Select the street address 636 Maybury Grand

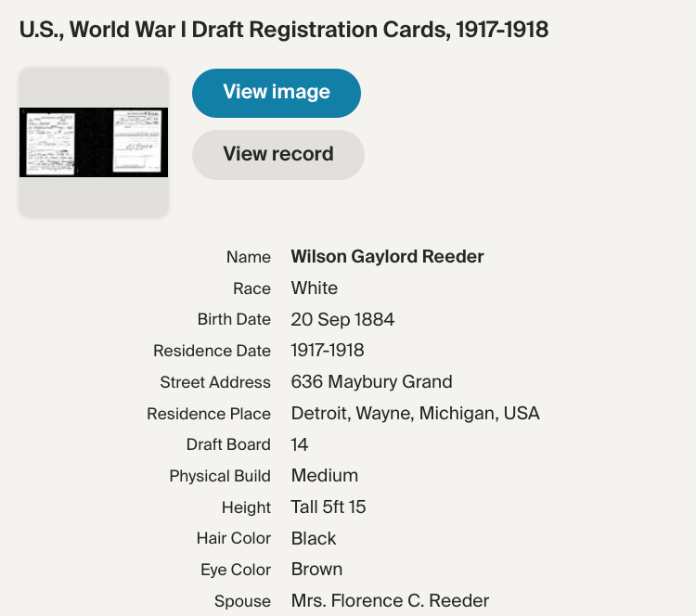tap(371, 382)
